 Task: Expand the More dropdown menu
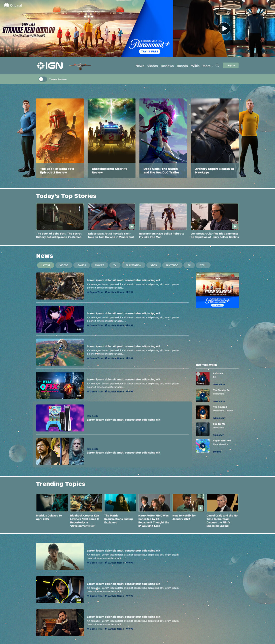point(208,66)
